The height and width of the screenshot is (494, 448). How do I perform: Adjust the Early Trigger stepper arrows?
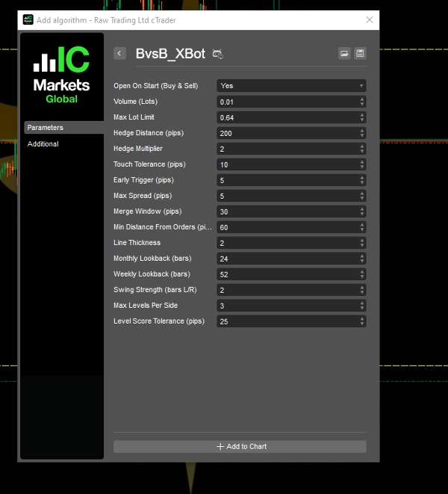[362, 180]
